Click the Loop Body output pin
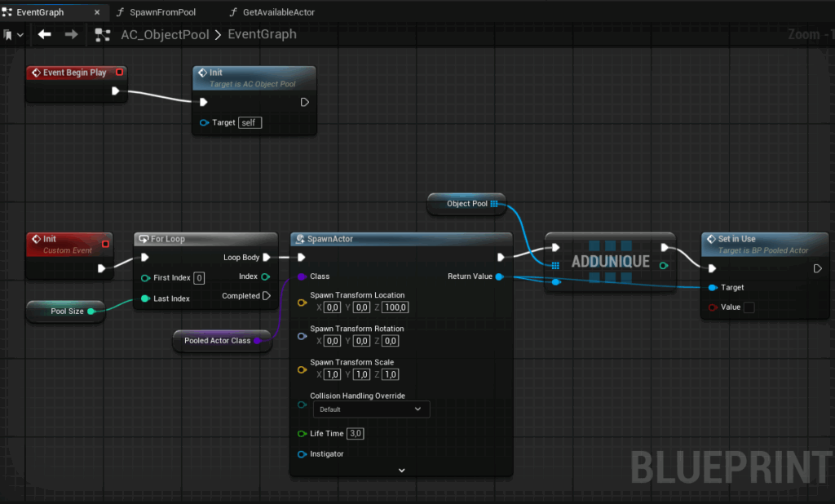 [x=267, y=258]
